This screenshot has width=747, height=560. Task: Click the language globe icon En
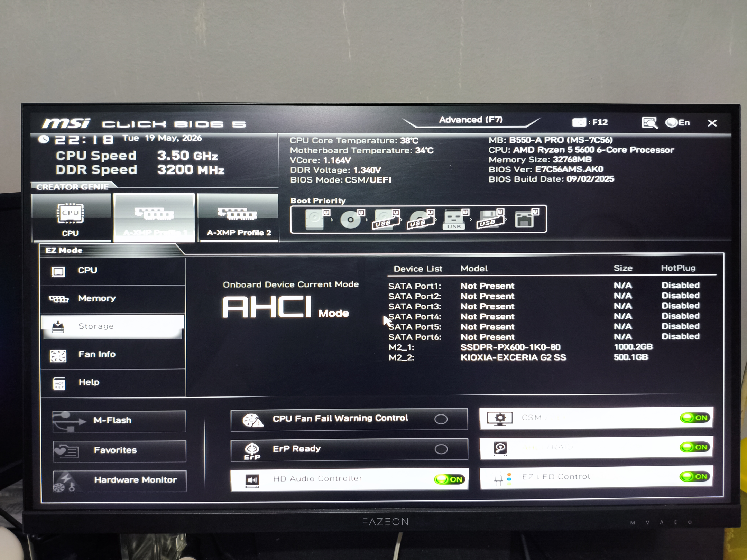click(x=677, y=123)
